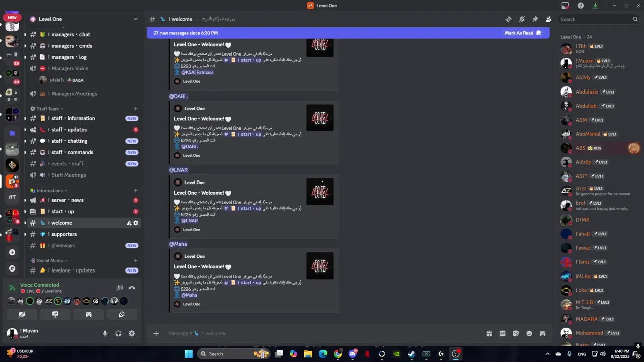Click Discover servers compass icon
Screen dimensions: 644x362
point(12,268)
